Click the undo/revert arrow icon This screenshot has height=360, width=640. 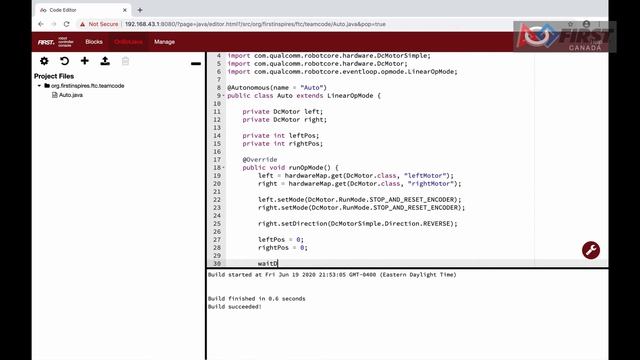pos(64,61)
